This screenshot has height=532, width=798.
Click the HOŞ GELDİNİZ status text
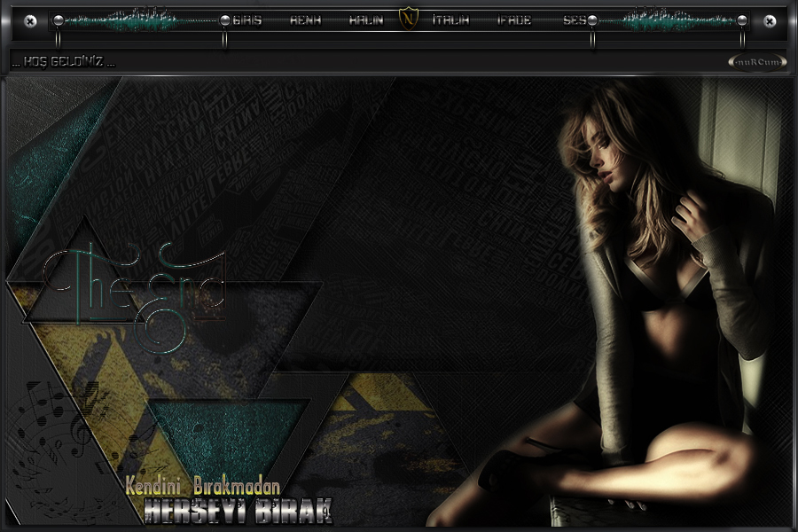(x=64, y=62)
